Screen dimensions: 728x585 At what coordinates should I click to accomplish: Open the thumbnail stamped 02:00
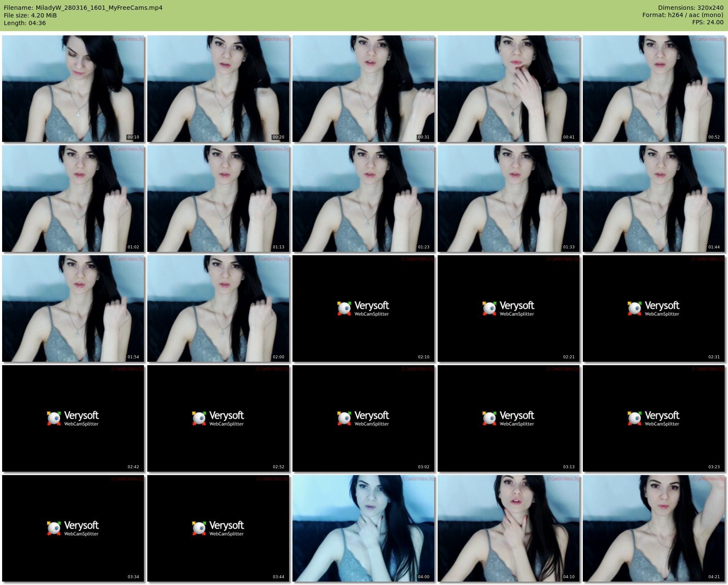[x=218, y=308]
